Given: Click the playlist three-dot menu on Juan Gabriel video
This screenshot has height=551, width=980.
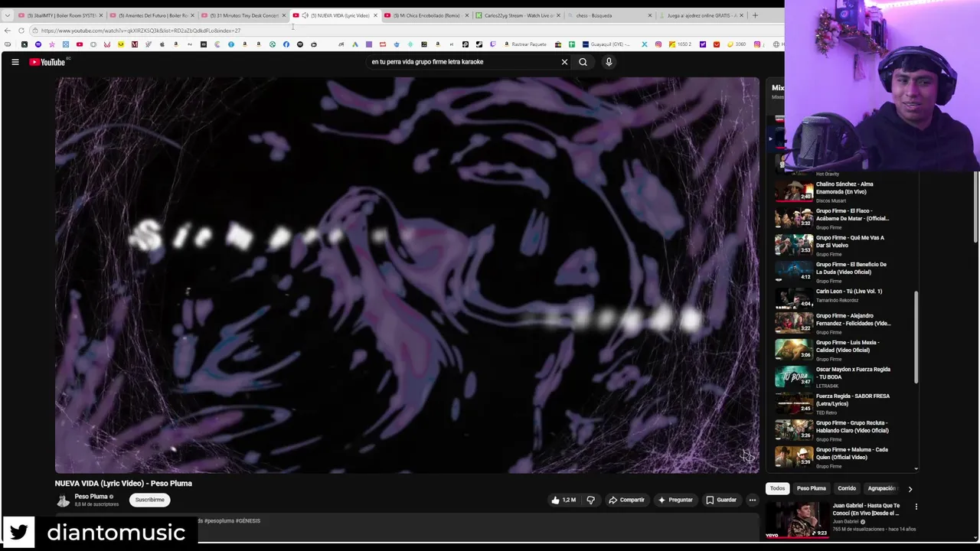Looking at the screenshot, I should click(916, 507).
